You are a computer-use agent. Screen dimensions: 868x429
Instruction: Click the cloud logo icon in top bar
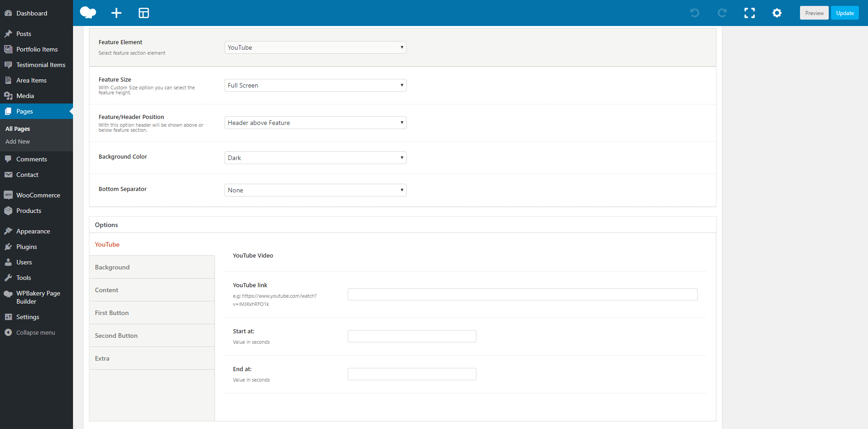(88, 13)
